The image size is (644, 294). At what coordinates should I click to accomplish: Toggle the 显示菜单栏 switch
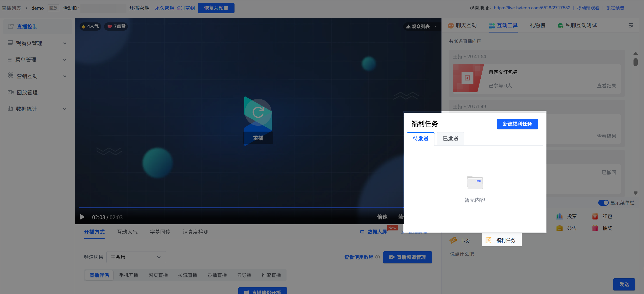point(603,203)
